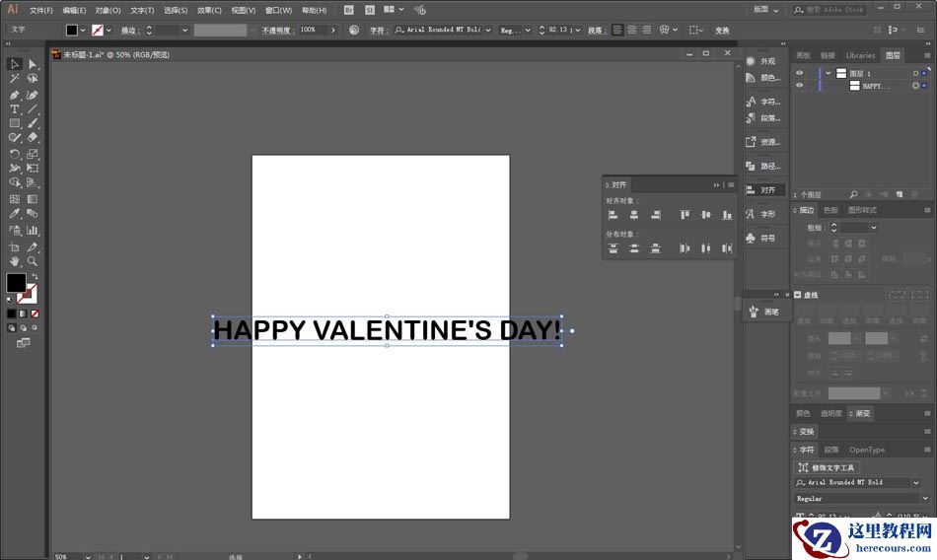Hide 图层 1 using its eye icon
Viewport: 937px width, 560px height.
click(x=800, y=73)
